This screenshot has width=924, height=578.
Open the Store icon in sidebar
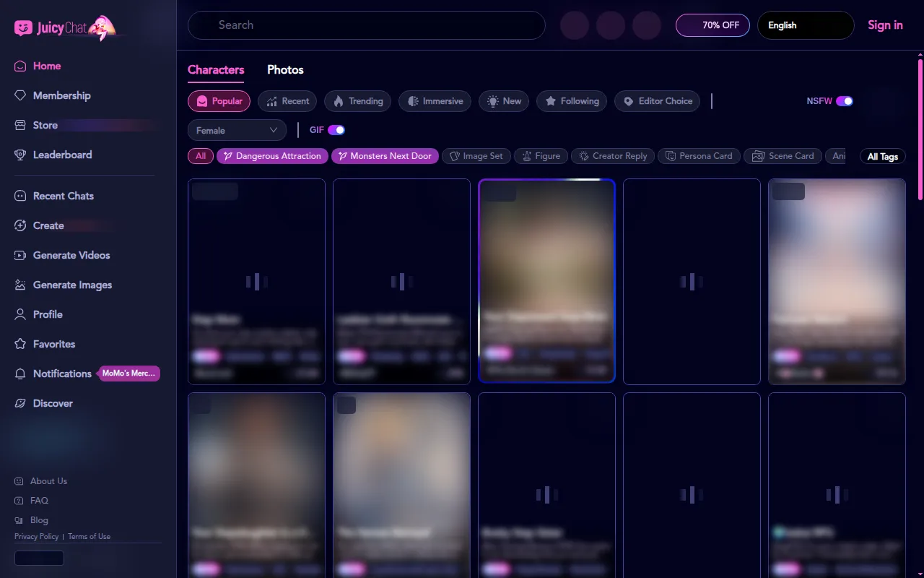pos(20,125)
